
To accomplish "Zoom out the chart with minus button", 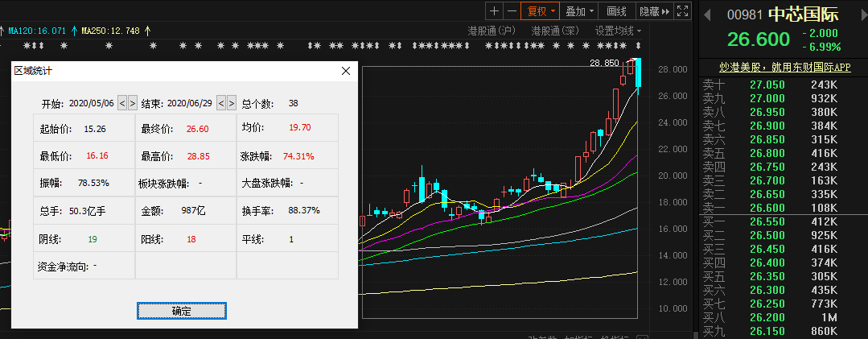I will [x=512, y=11].
